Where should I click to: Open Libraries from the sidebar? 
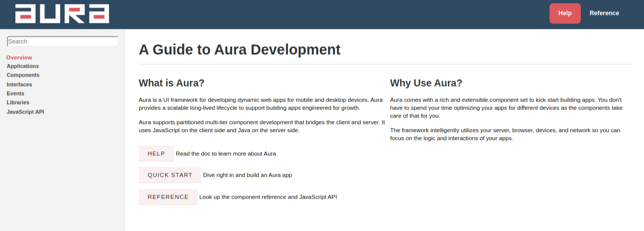[18, 103]
